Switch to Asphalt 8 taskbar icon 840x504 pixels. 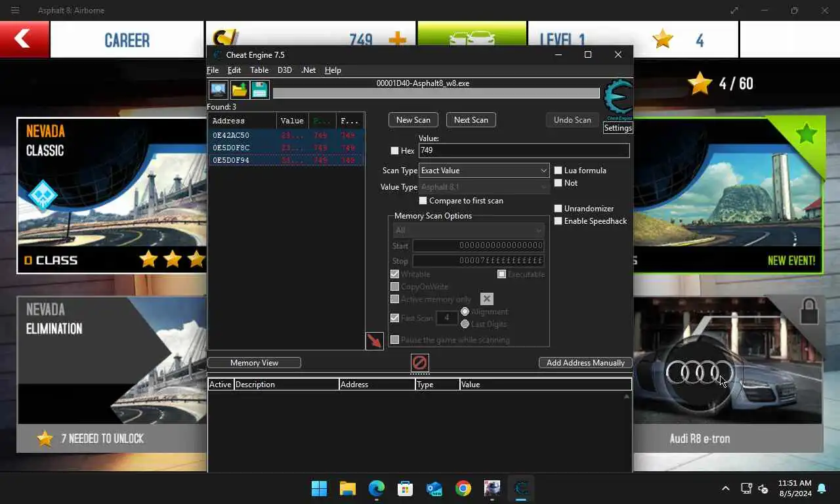pyautogui.click(x=492, y=488)
